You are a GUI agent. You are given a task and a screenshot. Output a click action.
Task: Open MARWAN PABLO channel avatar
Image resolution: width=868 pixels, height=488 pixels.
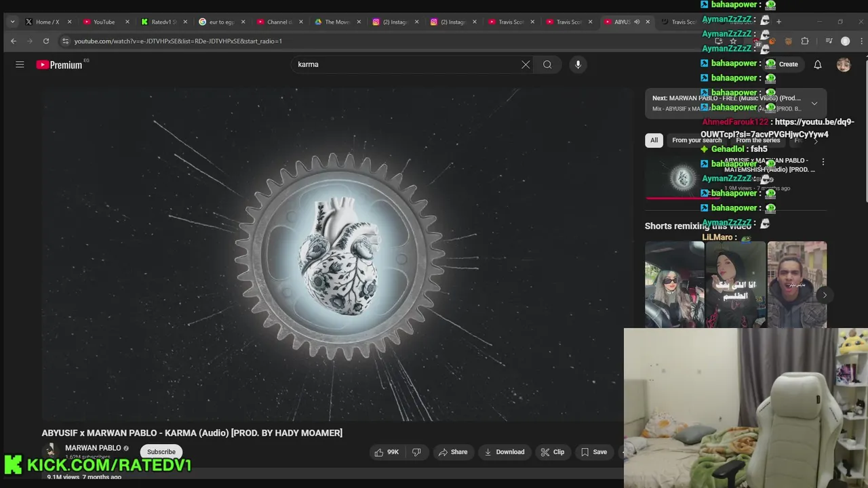(x=50, y=451)
